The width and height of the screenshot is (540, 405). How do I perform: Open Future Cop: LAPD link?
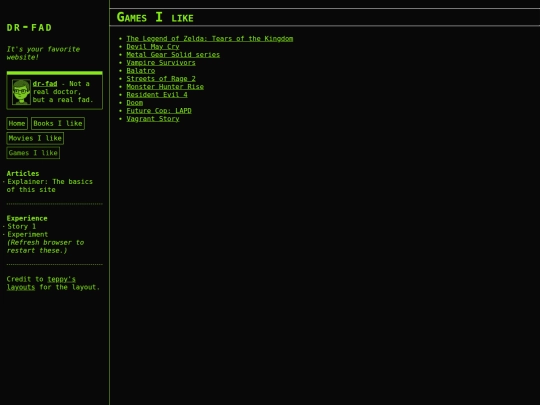pos(159,111)
